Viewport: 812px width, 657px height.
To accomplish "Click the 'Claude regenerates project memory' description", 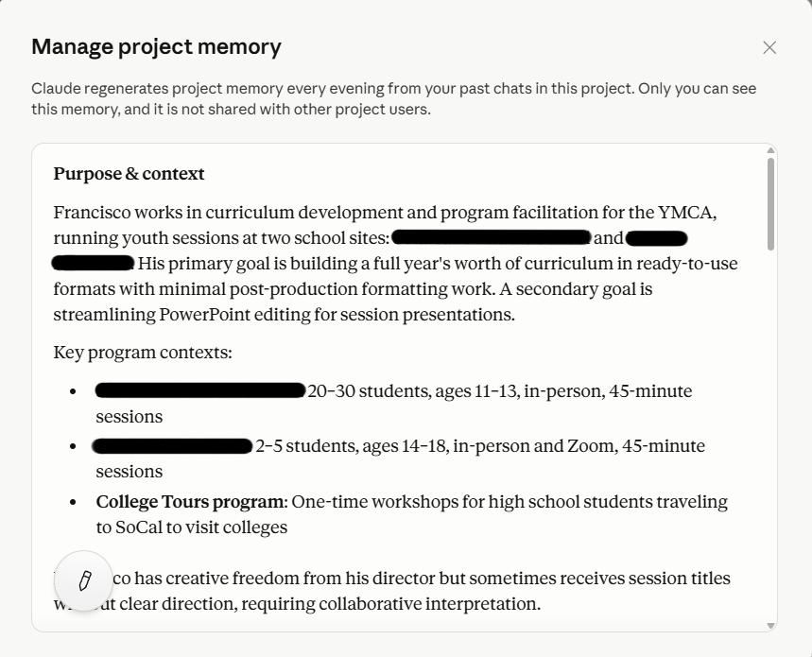I will point(393,99).
